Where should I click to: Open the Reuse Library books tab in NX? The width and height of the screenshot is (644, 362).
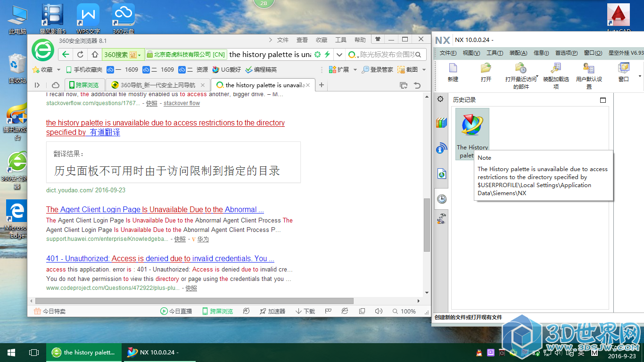tap(441, 123)
